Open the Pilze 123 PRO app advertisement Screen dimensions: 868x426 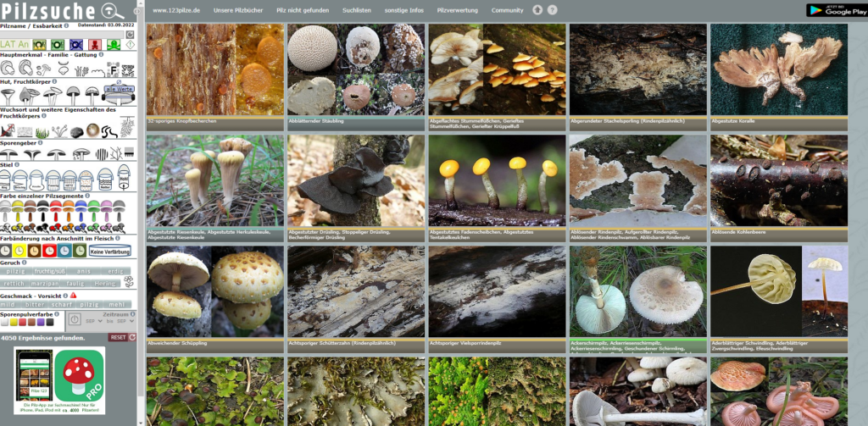coord(59,380)
